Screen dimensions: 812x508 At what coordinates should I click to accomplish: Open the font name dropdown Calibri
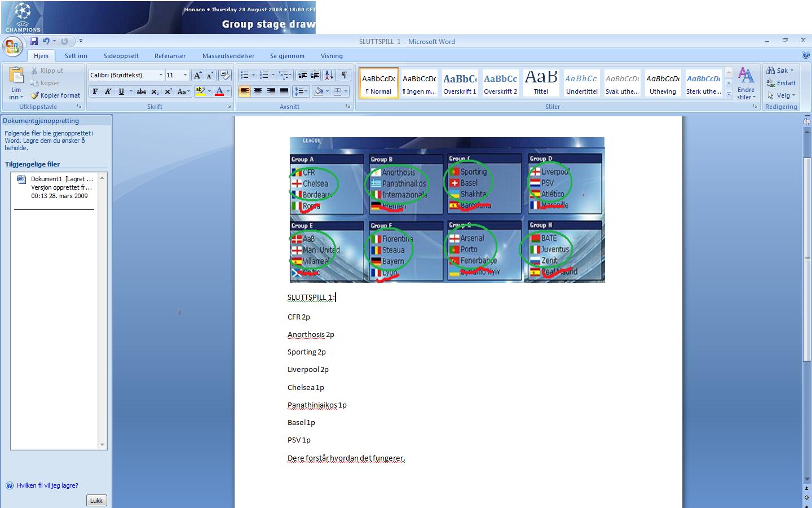[161, 75]
